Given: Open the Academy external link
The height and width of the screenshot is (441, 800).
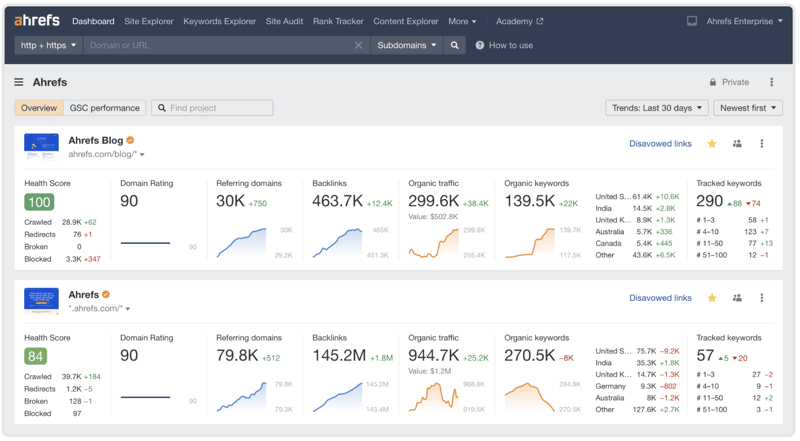Looking at the screenshot, I should (x=519, y=21).
